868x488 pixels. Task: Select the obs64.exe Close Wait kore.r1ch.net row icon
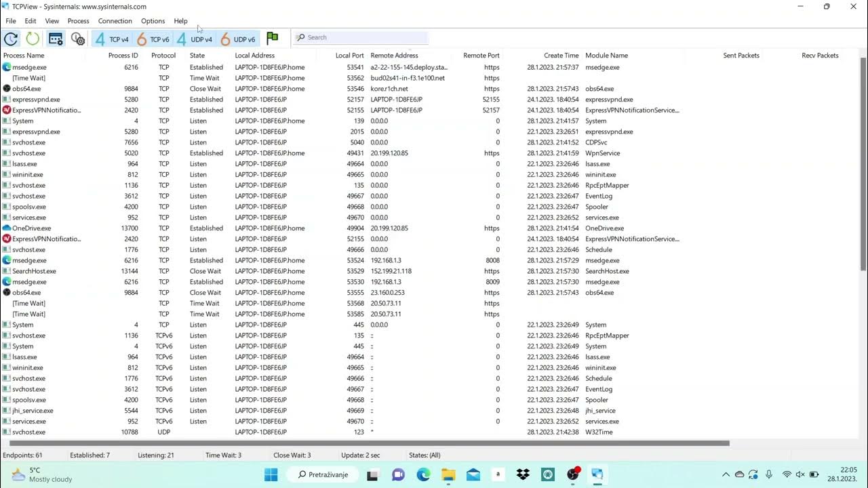7,89
